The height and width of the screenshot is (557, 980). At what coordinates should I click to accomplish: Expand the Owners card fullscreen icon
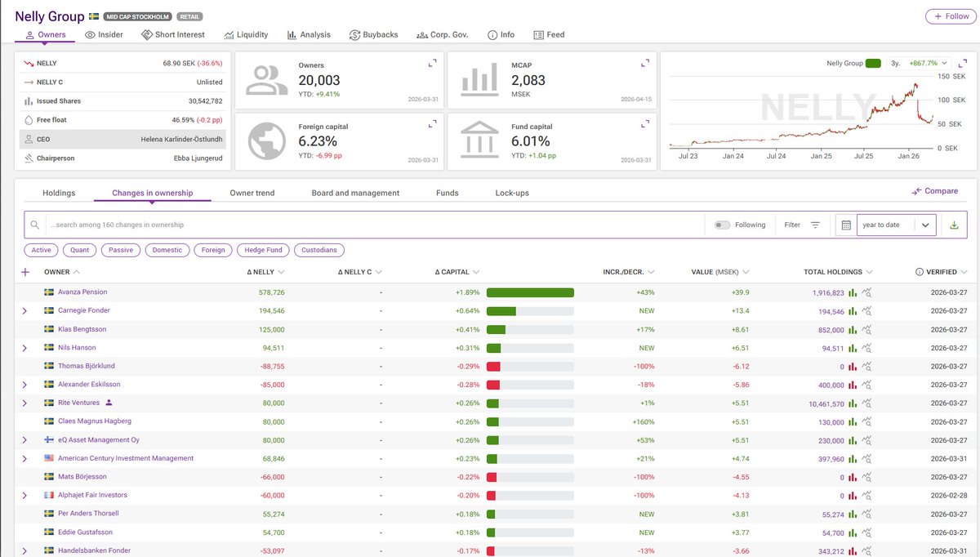(x=433, y=63)
